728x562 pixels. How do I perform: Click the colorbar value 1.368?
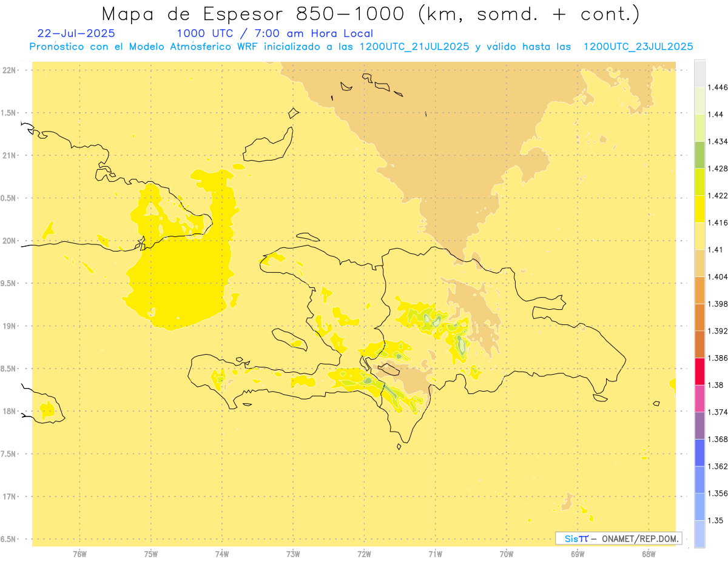coord(718,440)
